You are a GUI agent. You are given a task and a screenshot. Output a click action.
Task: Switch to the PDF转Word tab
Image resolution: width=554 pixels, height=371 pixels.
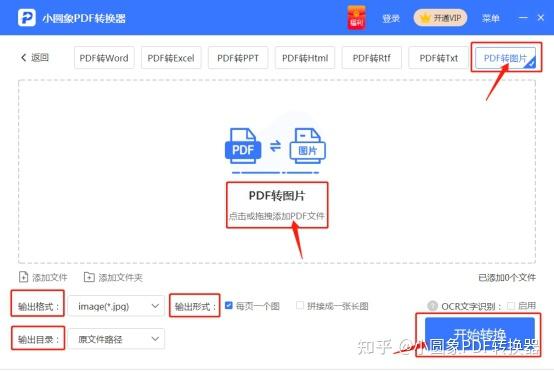pyautogui.click(x=104, y=58)
